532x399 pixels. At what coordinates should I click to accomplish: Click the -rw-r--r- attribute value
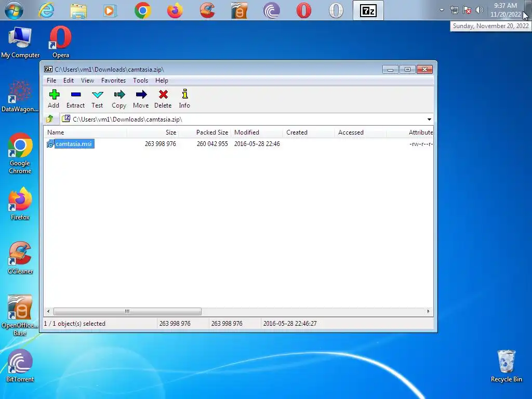point(421,144)
